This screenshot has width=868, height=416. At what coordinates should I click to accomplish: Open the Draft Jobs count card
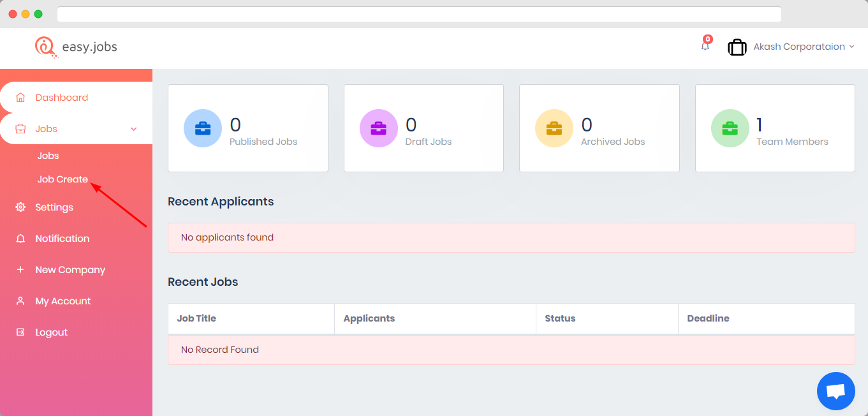[x=423, y=128]
